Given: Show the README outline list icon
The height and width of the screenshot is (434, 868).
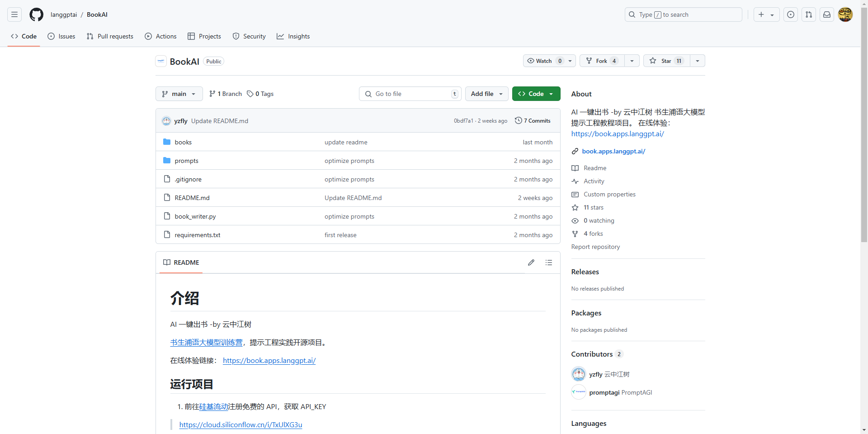Looking at the screenshot, I should [x=549, y=262].
